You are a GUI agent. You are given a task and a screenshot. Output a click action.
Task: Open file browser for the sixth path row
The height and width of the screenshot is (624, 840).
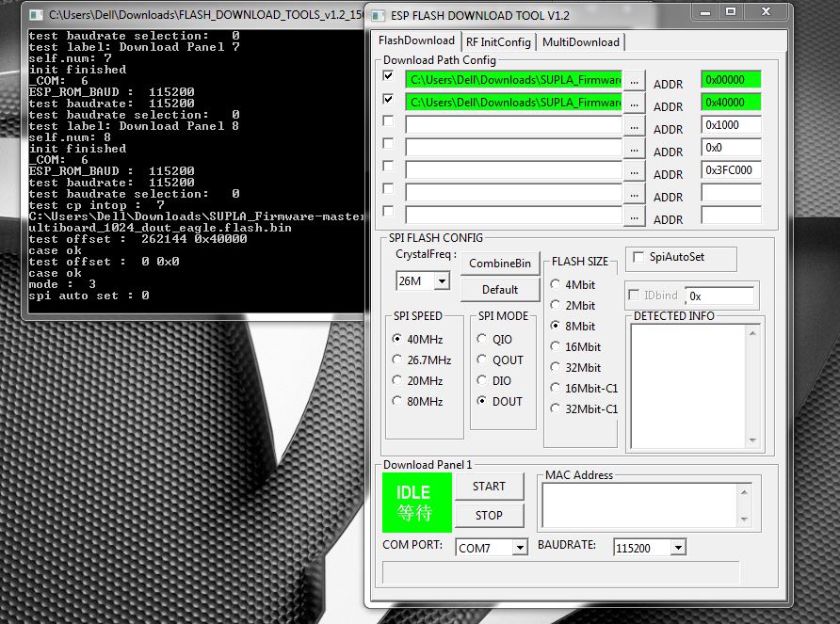click(x=635, y=194)
